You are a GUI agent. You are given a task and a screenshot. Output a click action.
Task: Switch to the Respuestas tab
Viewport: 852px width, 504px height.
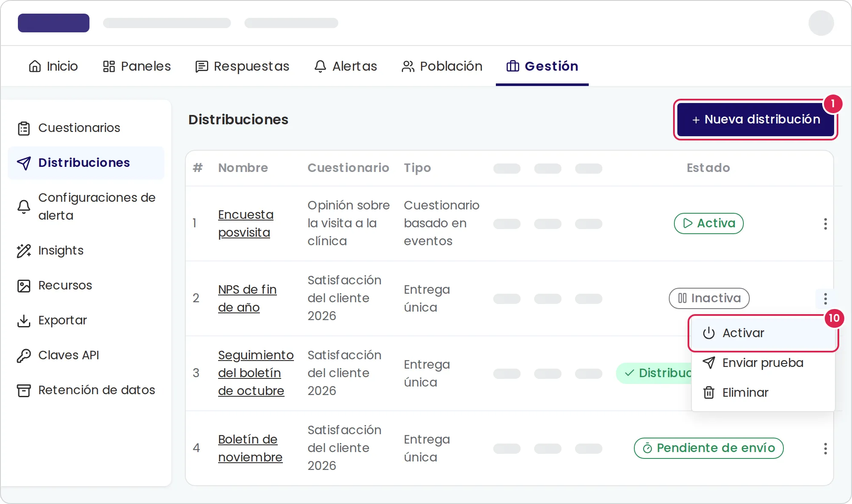pyautogui.click(x=242, y=66)
